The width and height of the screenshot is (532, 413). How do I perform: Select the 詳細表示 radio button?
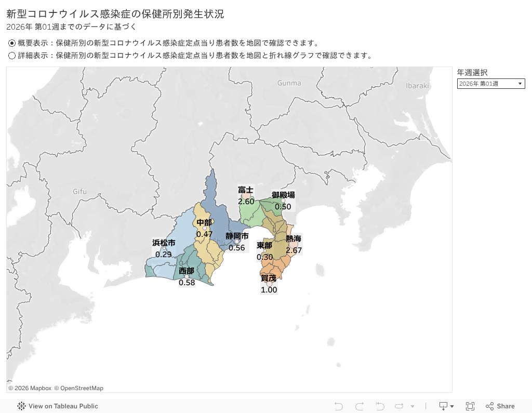(12, 56)
